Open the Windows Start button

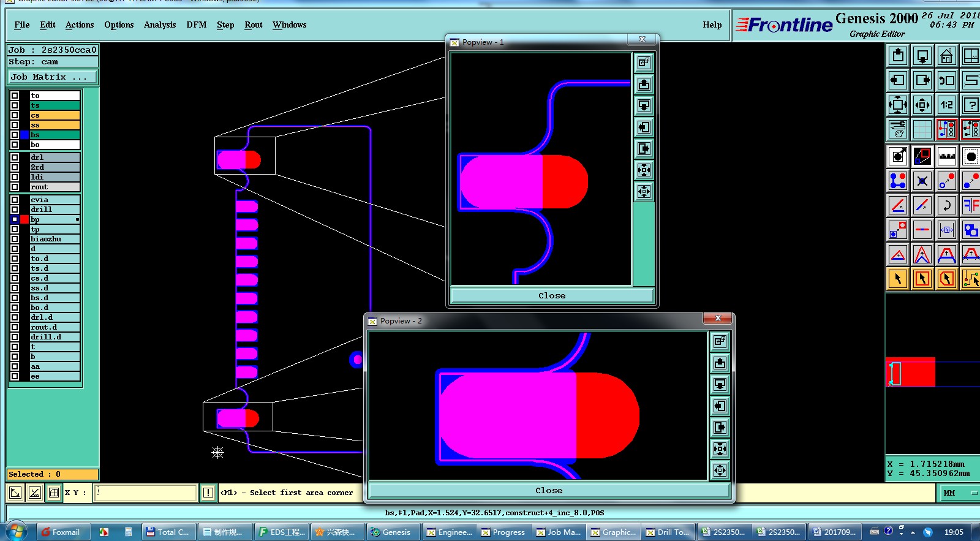point(16,531)
